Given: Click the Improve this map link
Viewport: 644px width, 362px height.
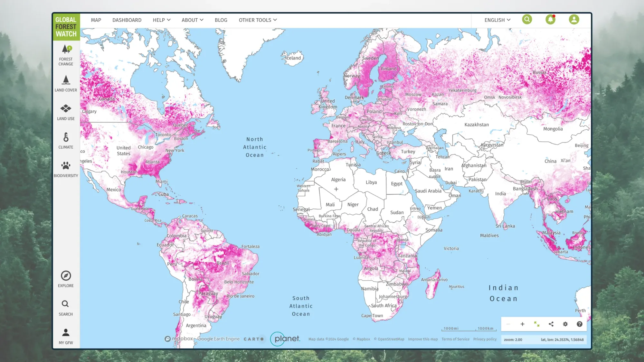Looking at the screenshot, I should click(x=423, y=339).
